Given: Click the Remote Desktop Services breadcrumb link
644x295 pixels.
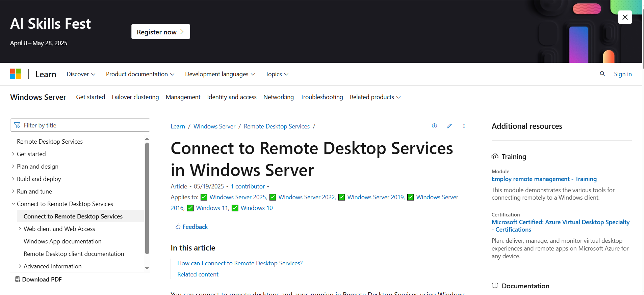Looking at the screenshot, I should (x=277, y=126).
